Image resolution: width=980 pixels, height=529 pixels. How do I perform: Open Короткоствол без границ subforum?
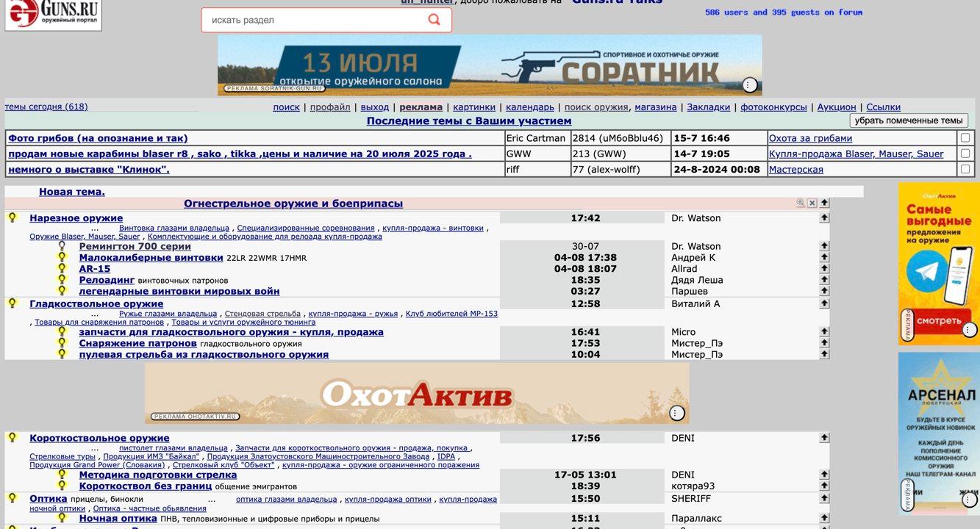[146, 486]
